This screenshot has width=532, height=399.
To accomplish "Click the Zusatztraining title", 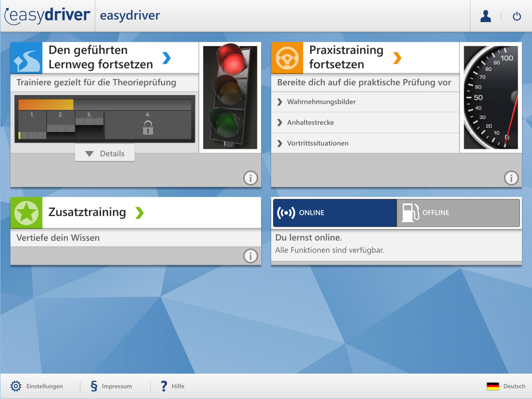I will point(87,212).
